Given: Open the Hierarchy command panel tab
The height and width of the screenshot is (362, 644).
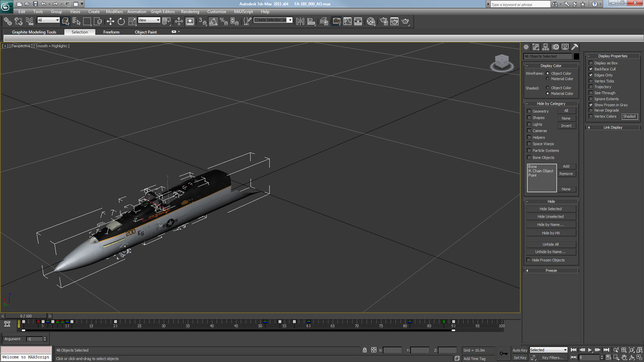Looking at the screenshot, I should pos(545,47).
